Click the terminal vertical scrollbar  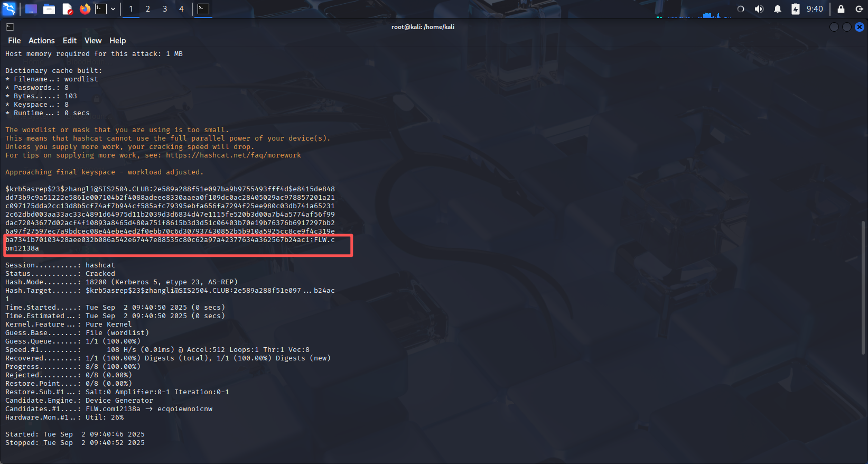point(863,288)
